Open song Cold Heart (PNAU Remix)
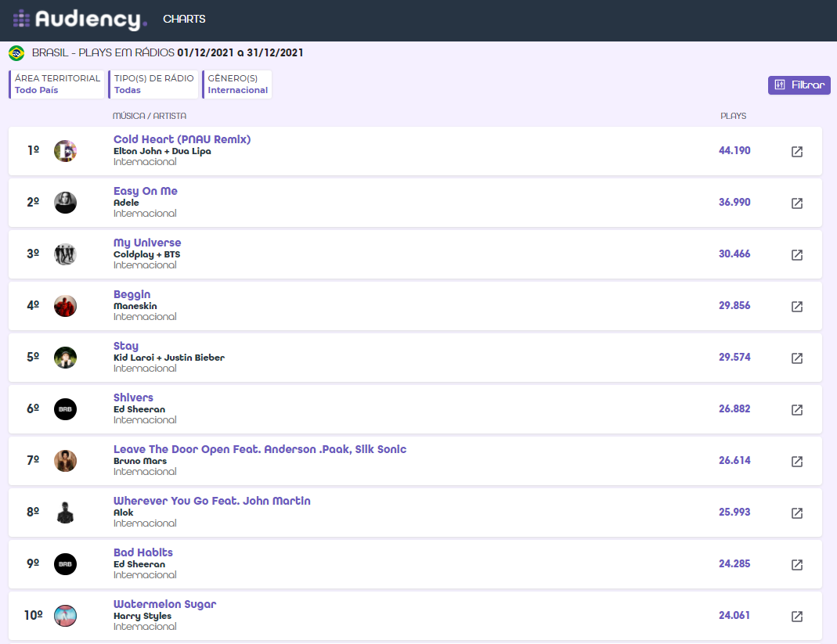837x644 pixels. tap(182, 139)
